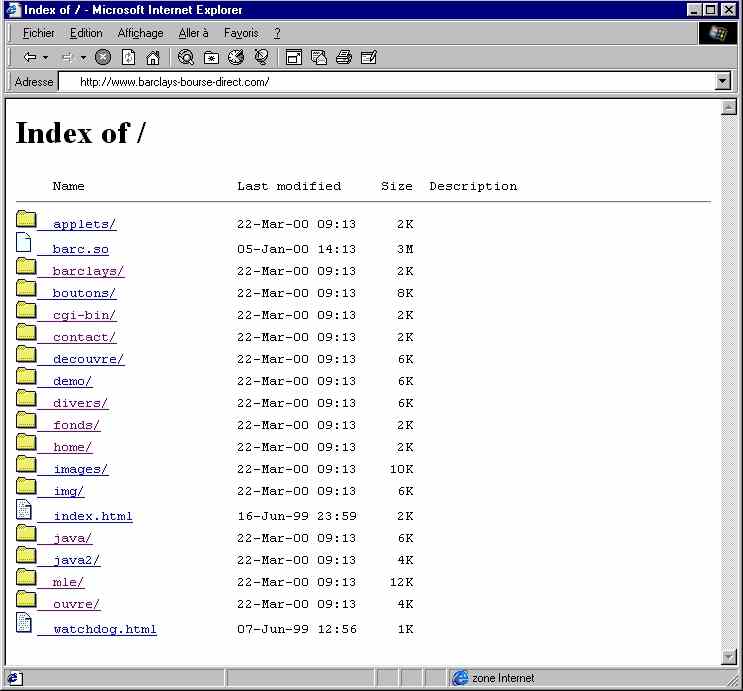Open the barclays/ directory link
Screen dimensions: 743x691
[88, 271]
